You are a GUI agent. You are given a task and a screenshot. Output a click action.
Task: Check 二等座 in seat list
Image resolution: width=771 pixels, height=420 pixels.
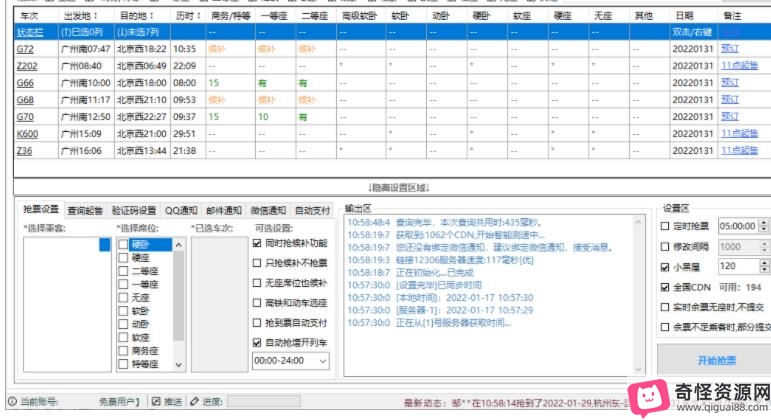pos(123,271)
